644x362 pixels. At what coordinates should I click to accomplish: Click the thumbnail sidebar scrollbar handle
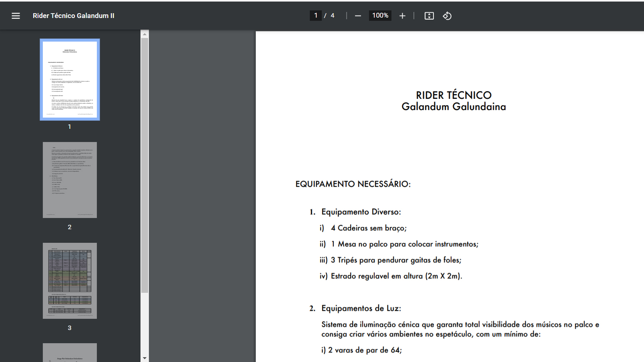[144, 164]
